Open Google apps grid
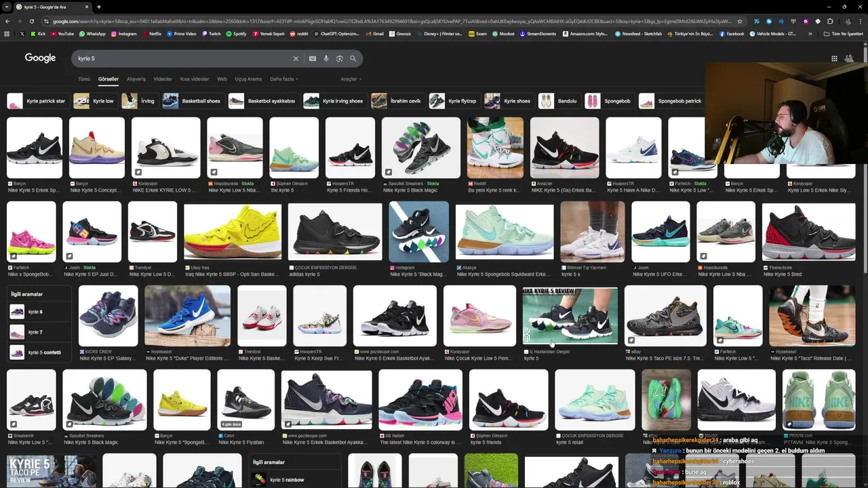 point(834,58)
